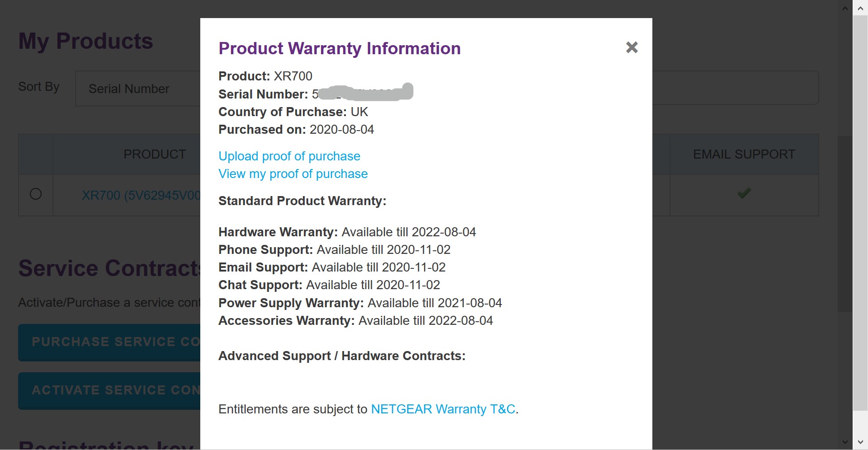Click the PRODUCT column header
This screenshot has height=450, width=868.
click(155, 155)
